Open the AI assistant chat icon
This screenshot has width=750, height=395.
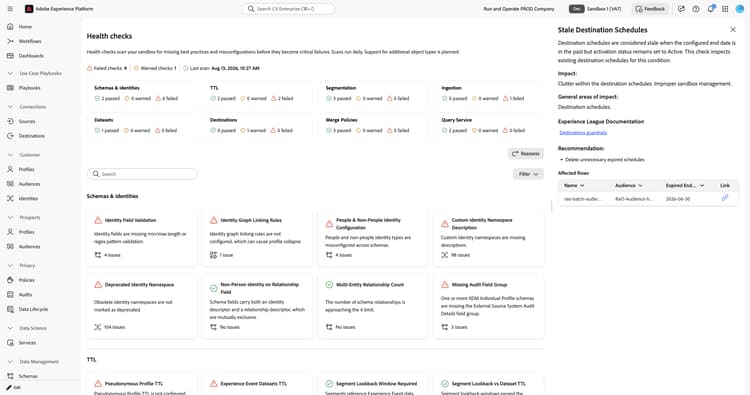(x=681, y=9)
